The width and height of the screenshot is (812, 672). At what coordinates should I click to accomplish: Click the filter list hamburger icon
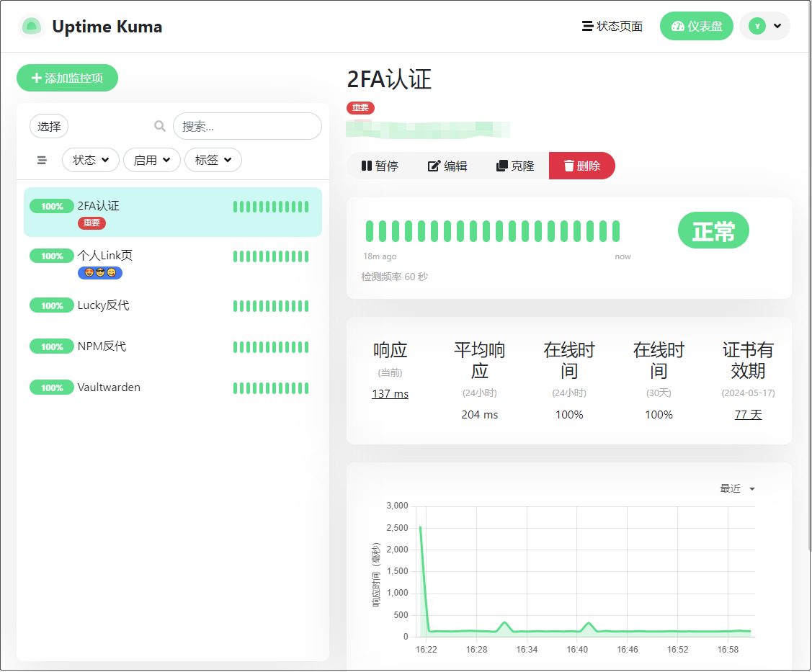click(42, 160)
